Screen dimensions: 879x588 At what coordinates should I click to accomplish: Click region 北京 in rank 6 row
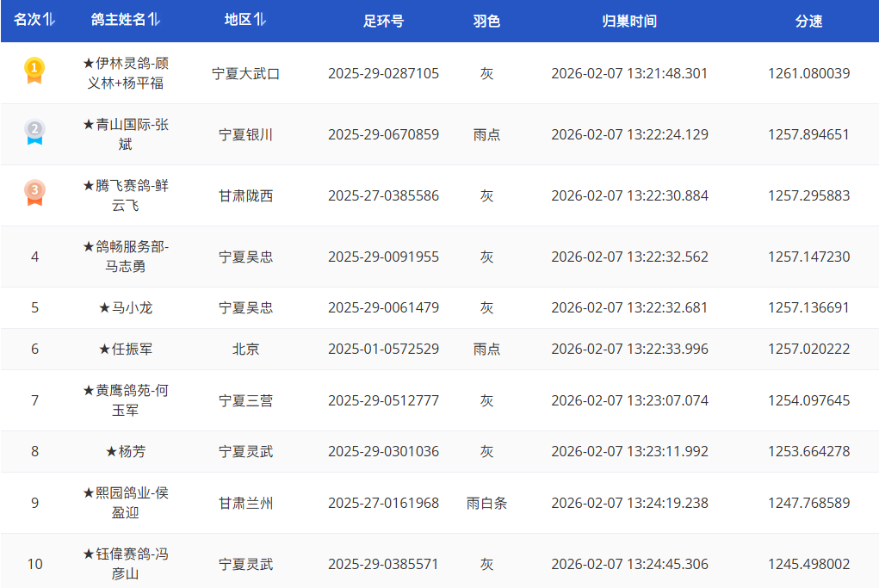pyautogui.click(x=245, y=349)
